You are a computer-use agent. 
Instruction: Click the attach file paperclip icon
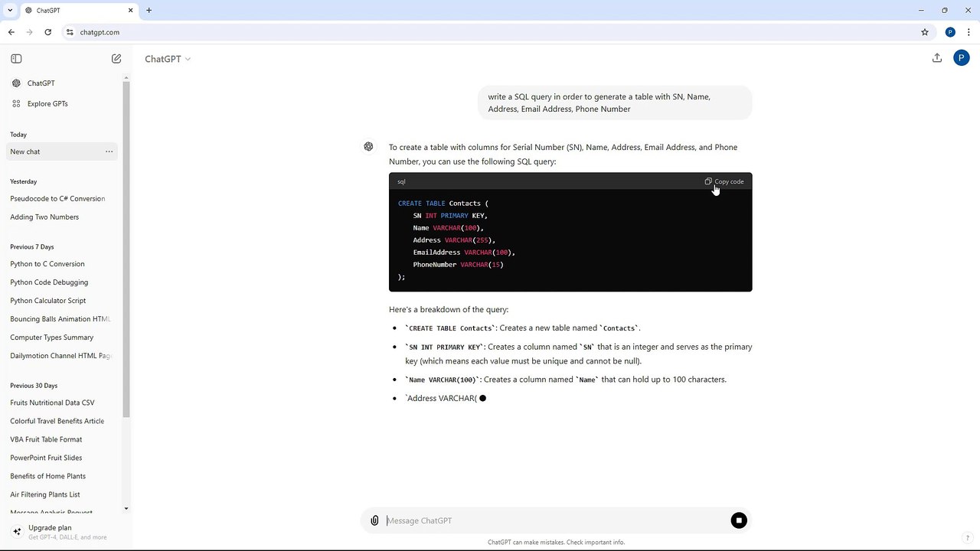374,520
